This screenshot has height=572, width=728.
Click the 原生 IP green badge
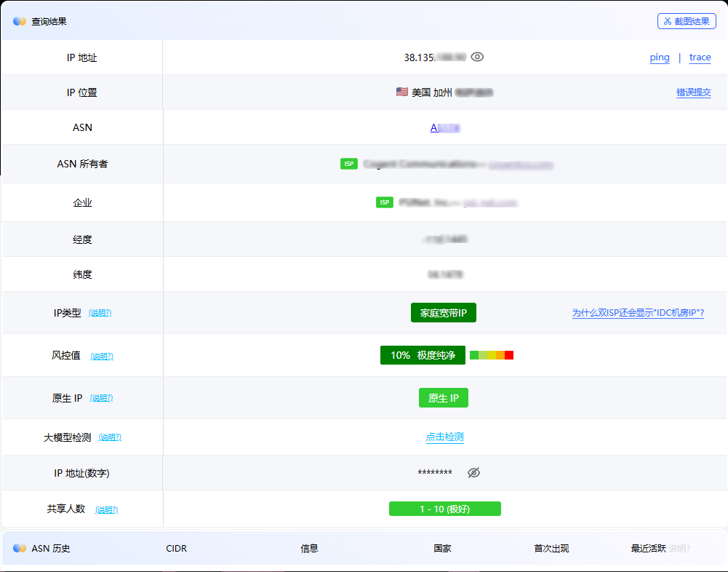coord(443,397)
